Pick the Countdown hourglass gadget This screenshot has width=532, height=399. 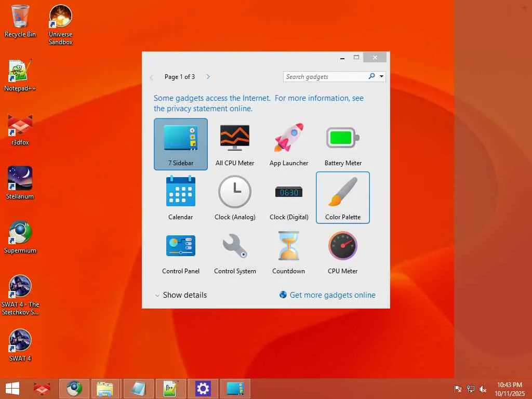[x=289, y=252]
